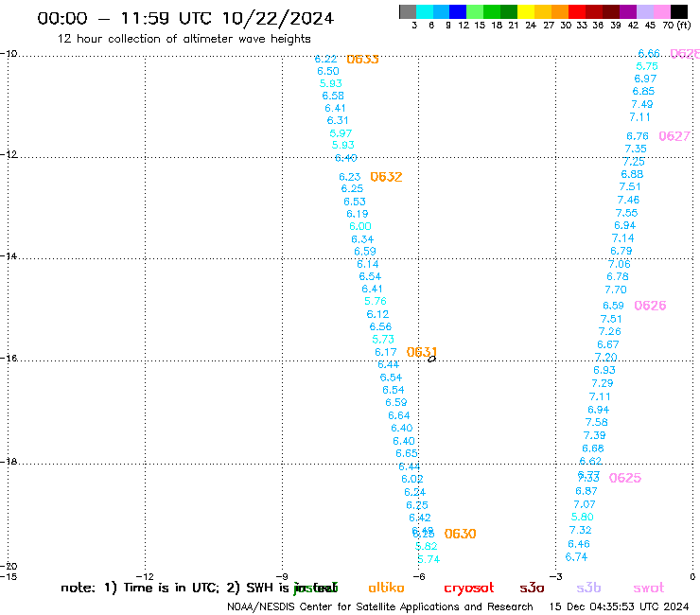
Task: Click the -18 latitude axis label
Action: tap(8, 462)
